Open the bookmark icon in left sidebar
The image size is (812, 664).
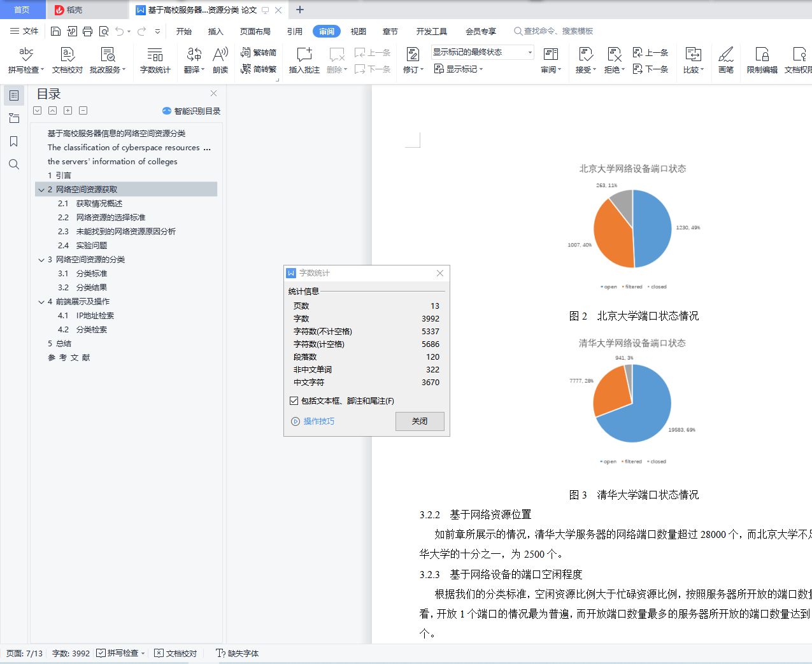tap(14, 141)
